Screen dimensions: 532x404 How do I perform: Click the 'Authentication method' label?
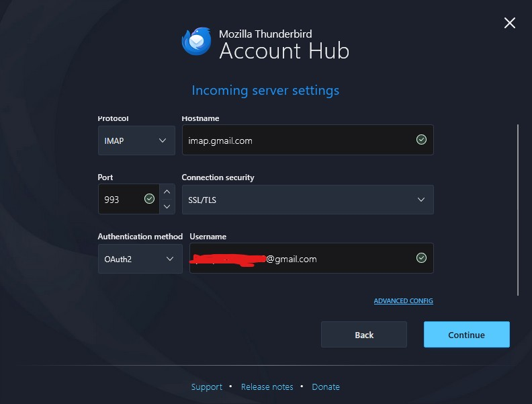(140, 237)
